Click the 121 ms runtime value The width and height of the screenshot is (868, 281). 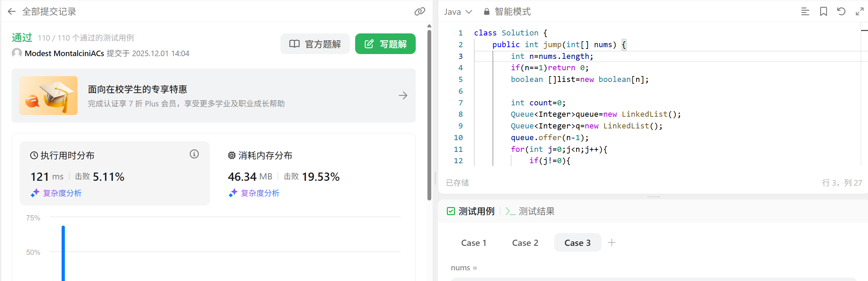pos(47,177)
